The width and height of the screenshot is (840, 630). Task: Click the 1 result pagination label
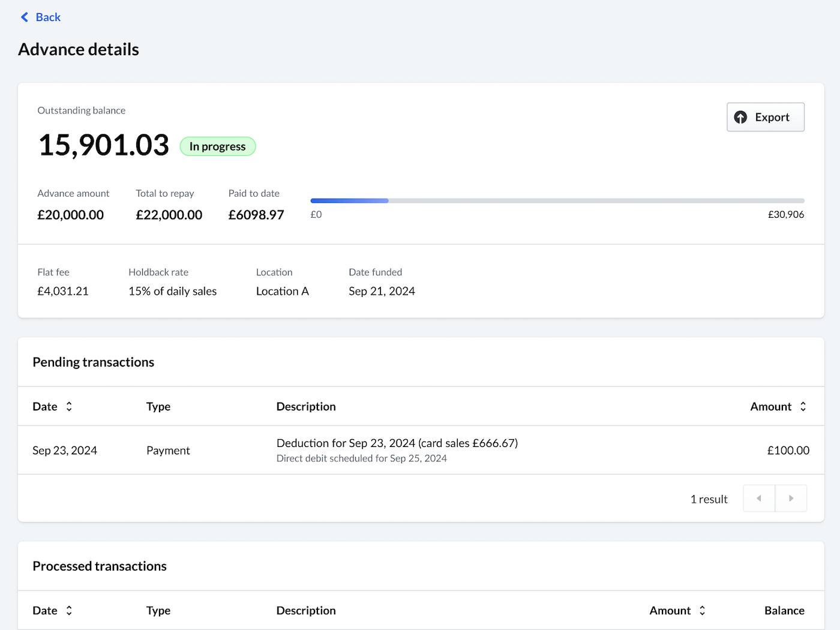pos(709,499)
